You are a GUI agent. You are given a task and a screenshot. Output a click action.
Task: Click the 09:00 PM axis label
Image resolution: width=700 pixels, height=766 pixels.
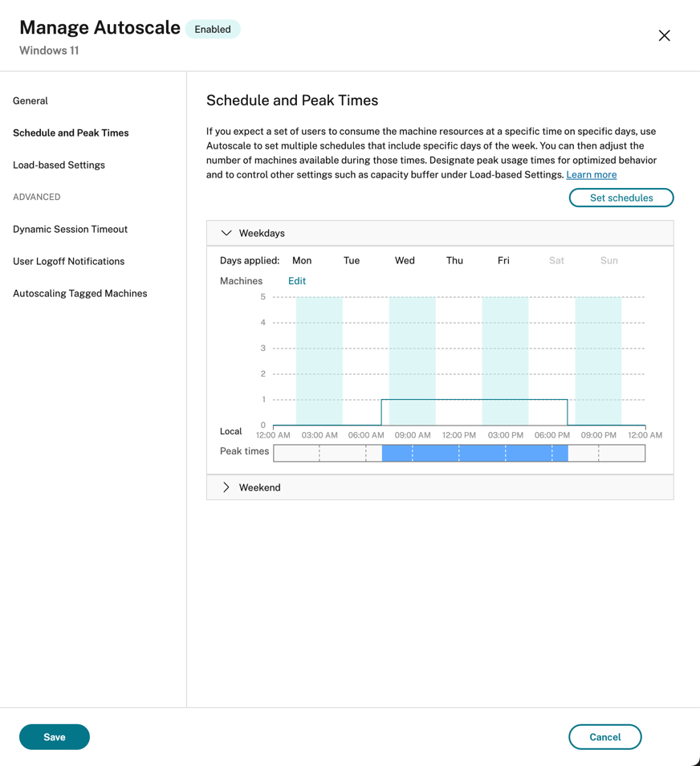pyautogui.click(x=598, y=435)
